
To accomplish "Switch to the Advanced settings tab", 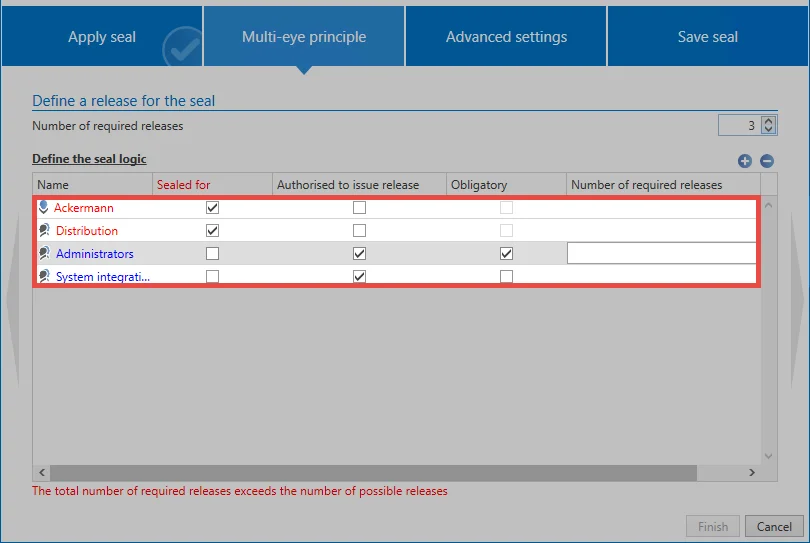I will click(x=506, y=37).
